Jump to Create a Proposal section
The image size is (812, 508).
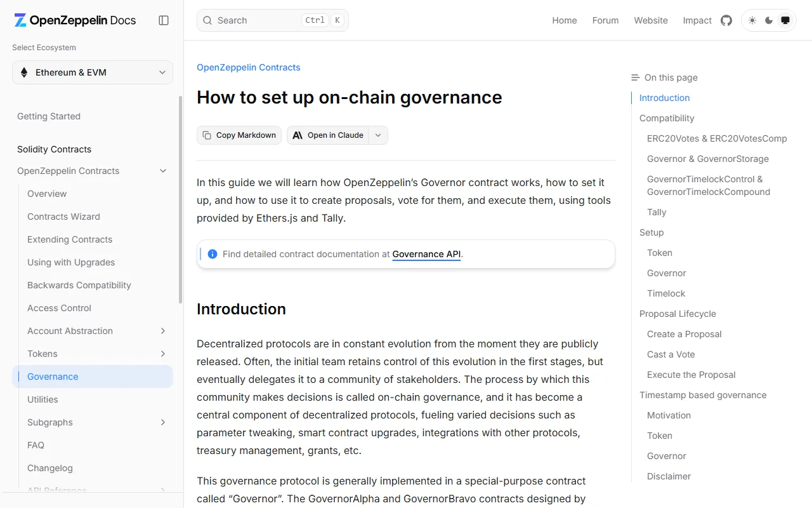coord(684,334)
